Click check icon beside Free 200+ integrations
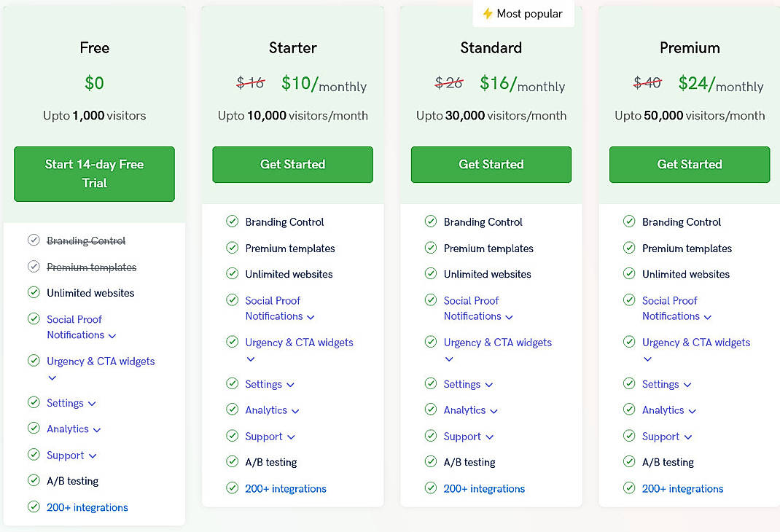Viewport: 780px width, 532px height. point(34,507)
